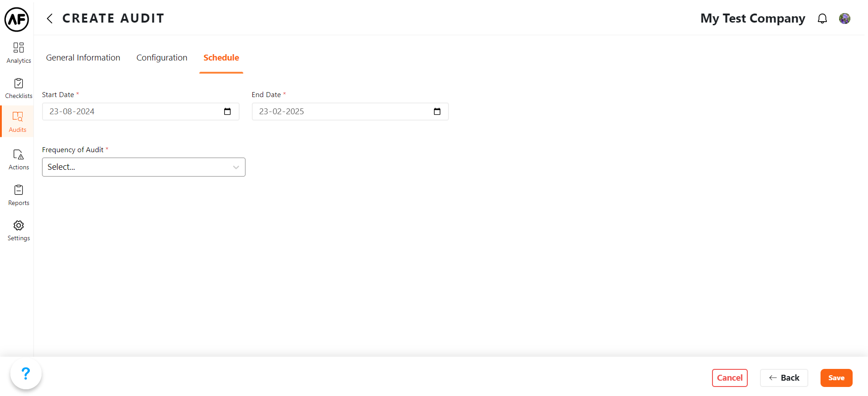
Task: Expand the Frequency of Audit dropdown
Action: [x=143, y=167]
